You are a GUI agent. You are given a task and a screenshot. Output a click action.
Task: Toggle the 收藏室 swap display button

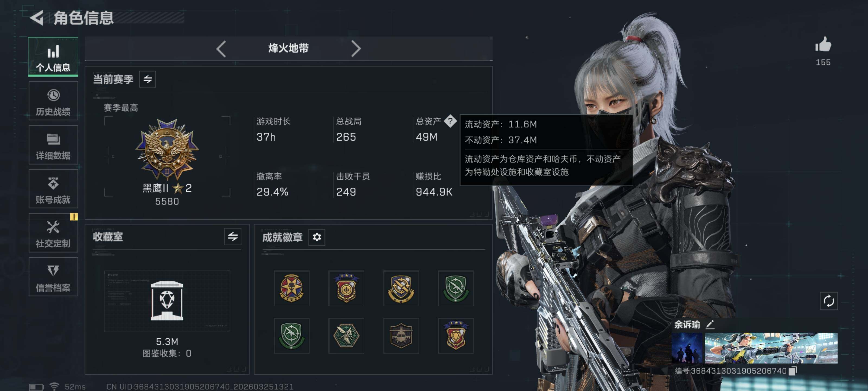[x=232, y=237]
